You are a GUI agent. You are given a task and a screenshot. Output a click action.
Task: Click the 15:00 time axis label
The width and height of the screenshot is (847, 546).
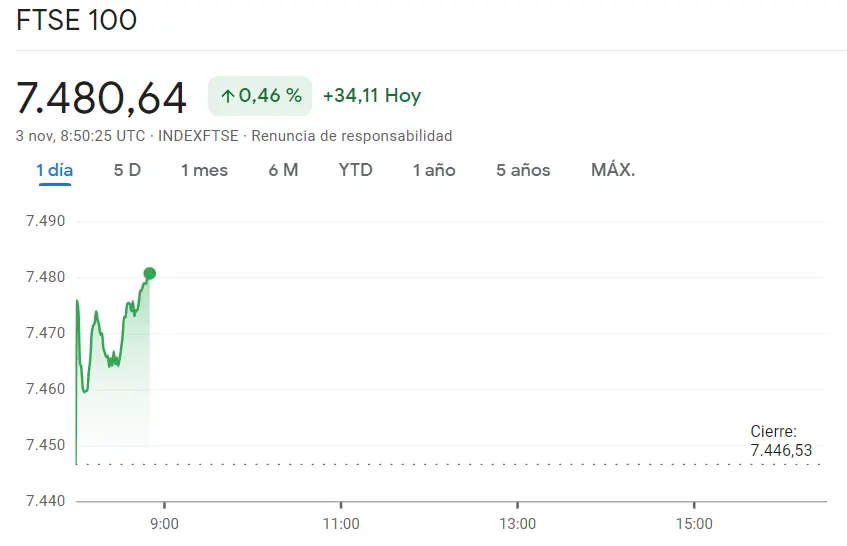click(x=694, y=523)
